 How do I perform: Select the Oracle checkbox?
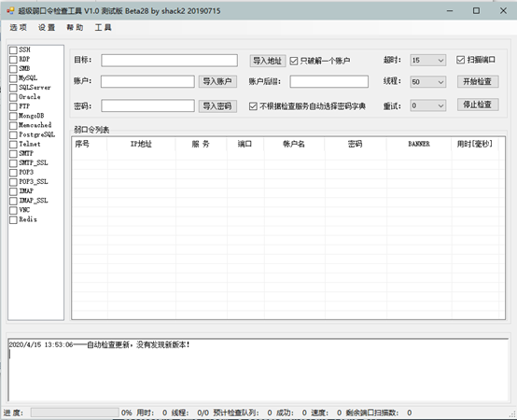tap(13, 97)
